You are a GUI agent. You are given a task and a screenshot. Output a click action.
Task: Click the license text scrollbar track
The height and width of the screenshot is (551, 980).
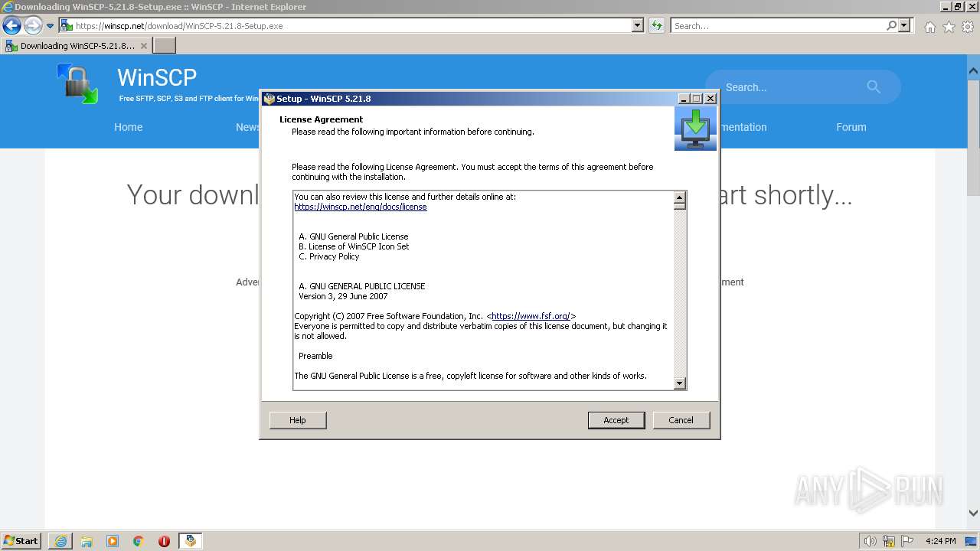click(x=680, y=294)
